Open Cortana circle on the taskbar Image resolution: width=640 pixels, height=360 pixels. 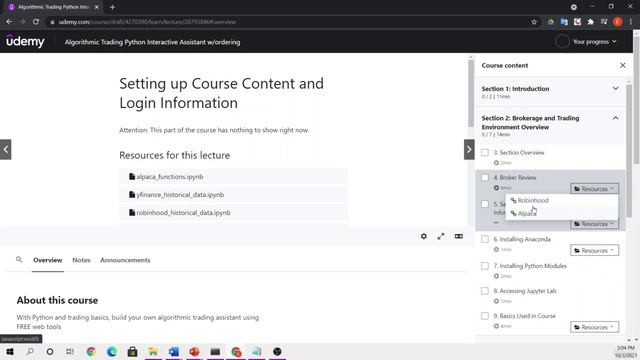[x=50, y=351]
